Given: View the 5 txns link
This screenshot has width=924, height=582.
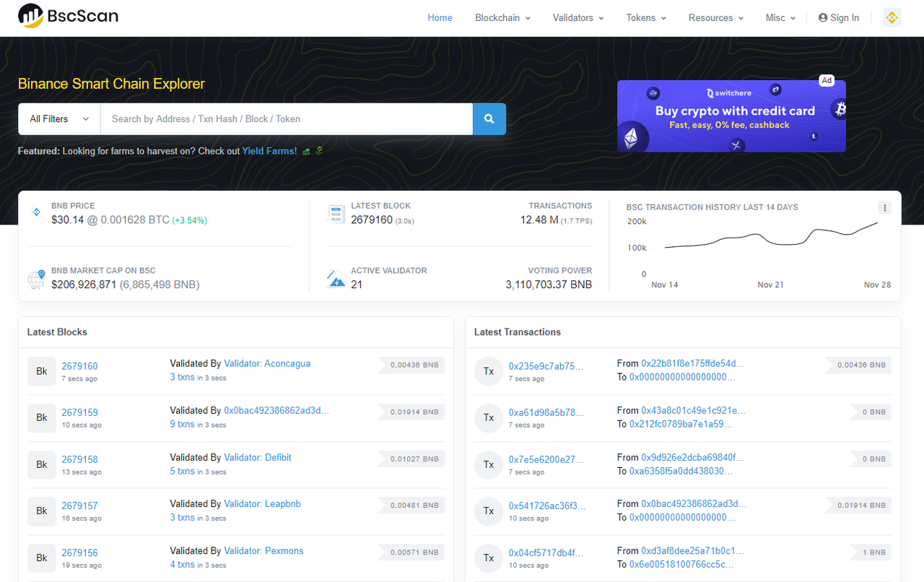Looking at the screenshot, I should coord(182,471).
